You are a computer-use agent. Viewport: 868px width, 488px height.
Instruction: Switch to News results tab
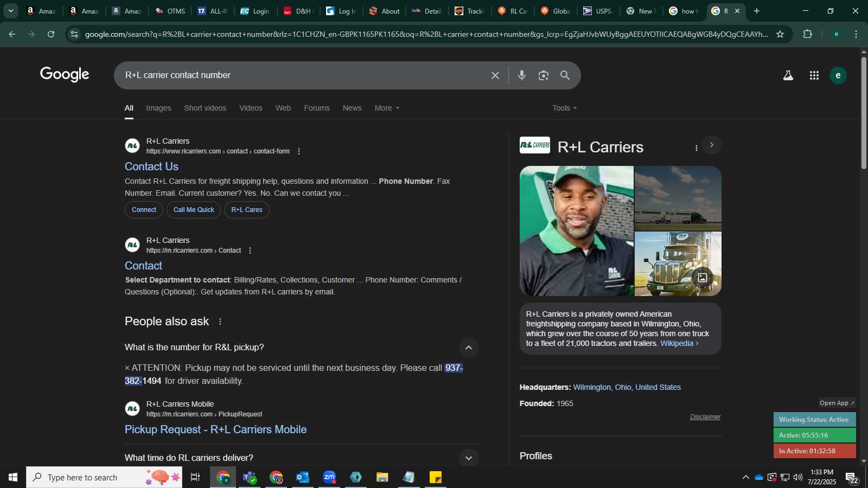[352, 108]
